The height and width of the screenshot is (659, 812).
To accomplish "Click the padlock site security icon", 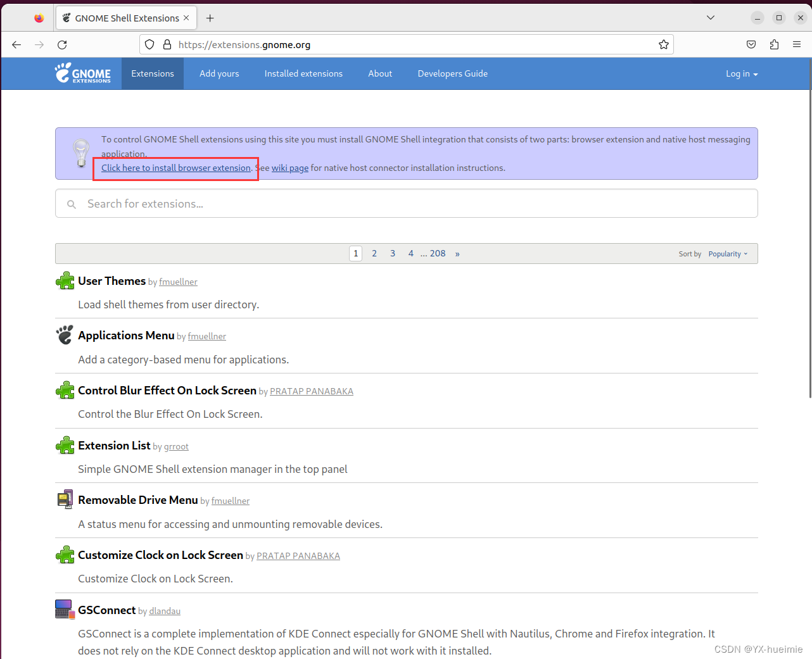I will point(167,44).
